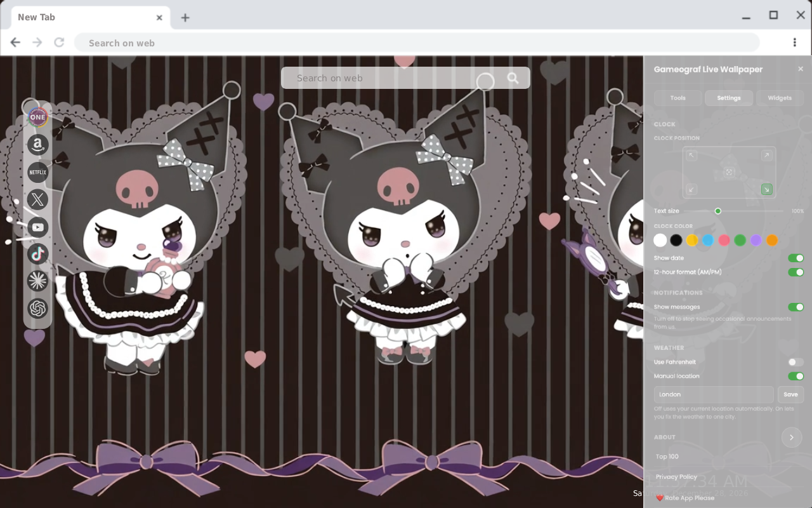Click the magnifier icon in wallpaper search box
812x508 pixels.
point(513,78)
